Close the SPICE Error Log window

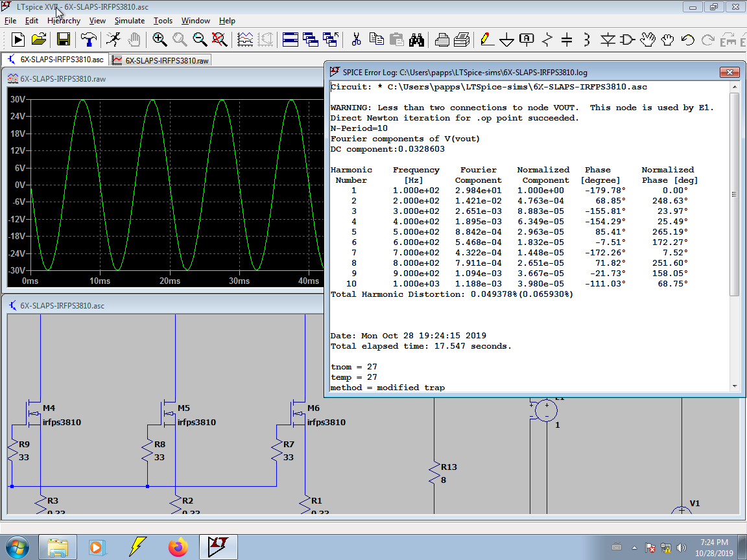tap(729, 72)
